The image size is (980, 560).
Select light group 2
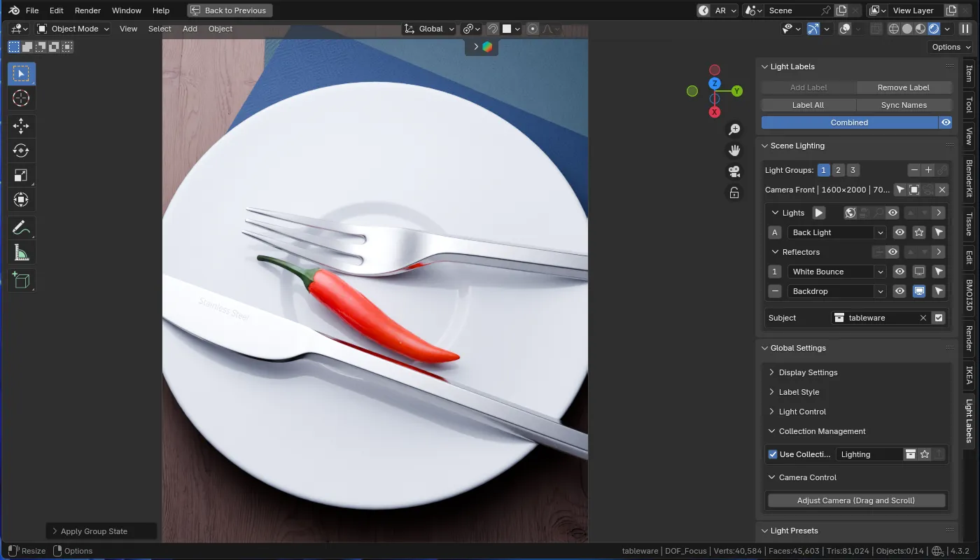tap(838, 170)
